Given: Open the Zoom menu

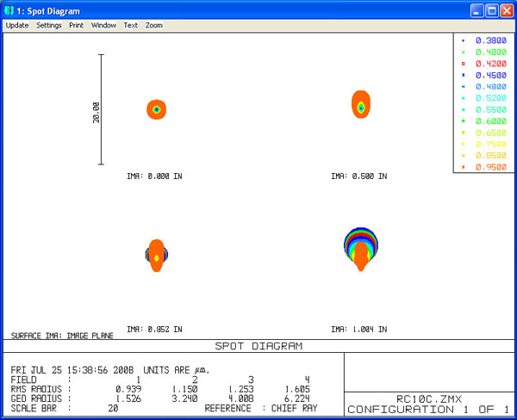Looking at the screenshot, I should tap(154, 25).
